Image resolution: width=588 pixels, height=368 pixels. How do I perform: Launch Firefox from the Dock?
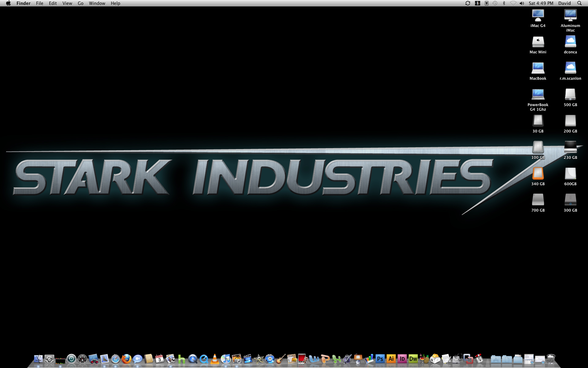[126, 358]
